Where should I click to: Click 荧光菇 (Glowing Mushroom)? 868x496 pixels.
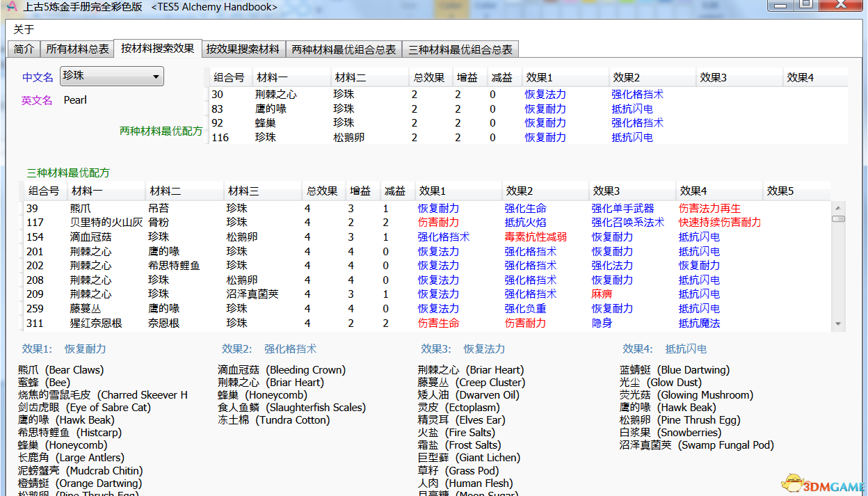[x=686, y=395]
